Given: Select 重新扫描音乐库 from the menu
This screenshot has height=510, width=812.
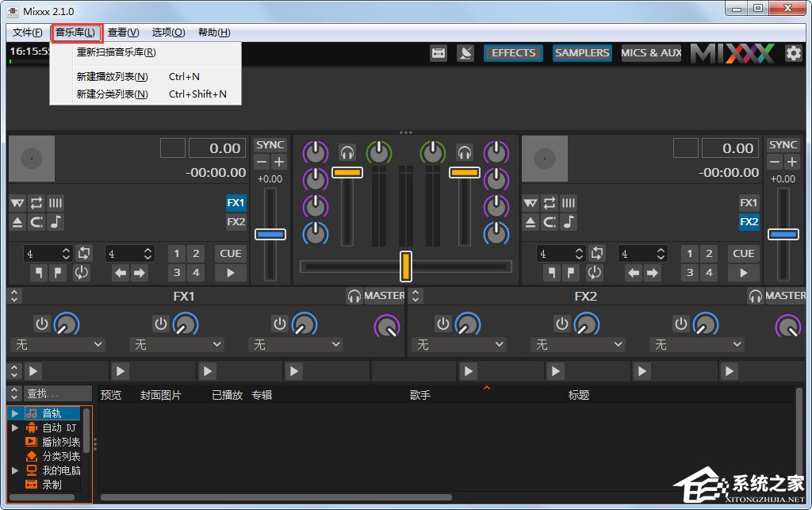Looking at the screenshot, I should pyautogui.click(x=116, y=52).
